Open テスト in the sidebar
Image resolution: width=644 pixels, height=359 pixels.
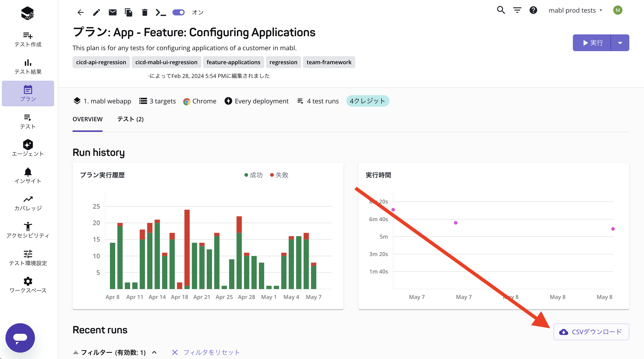28,122
